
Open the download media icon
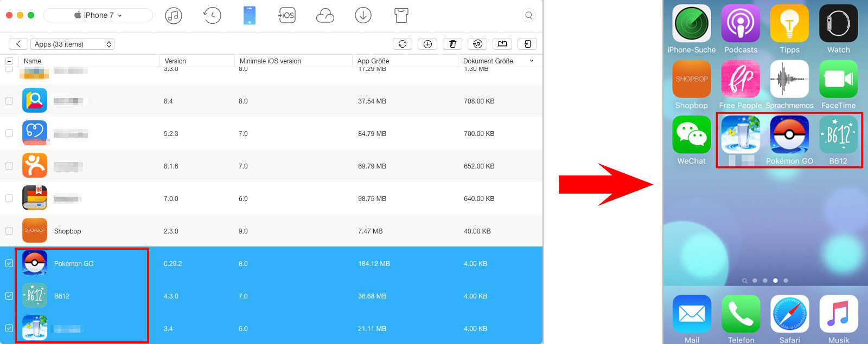coord(363,16)
